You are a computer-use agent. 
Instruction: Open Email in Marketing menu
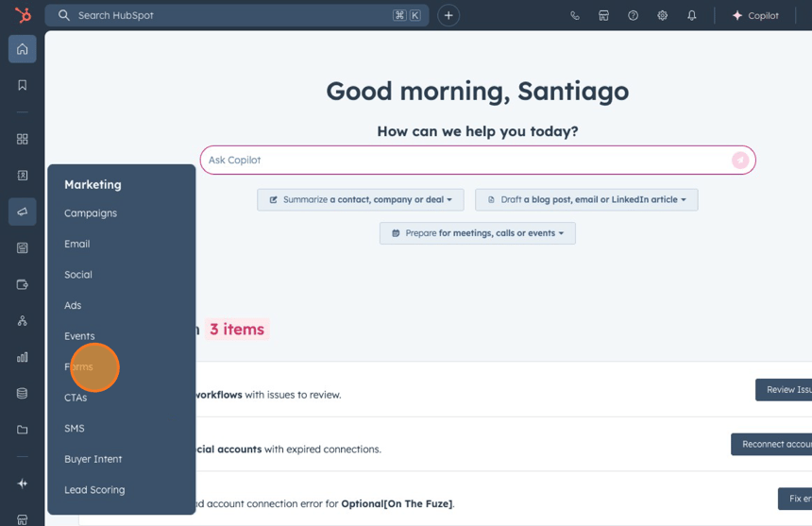tap(77, 244)
